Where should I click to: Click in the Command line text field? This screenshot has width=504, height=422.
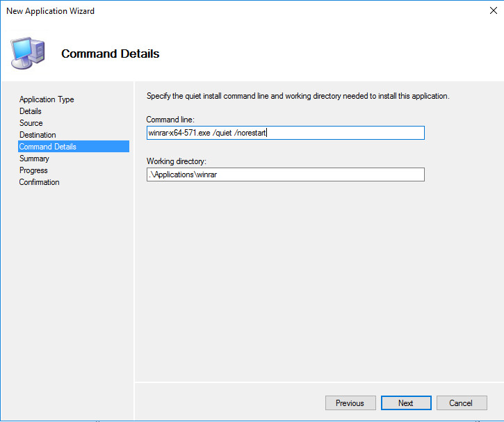(x=286, y=133)
